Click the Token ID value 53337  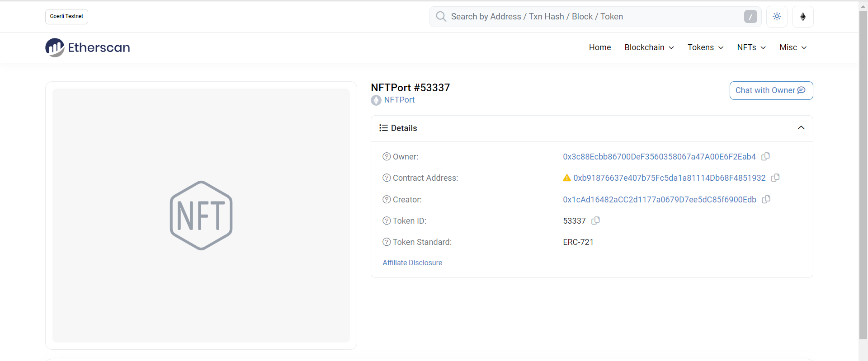point(574,221)
